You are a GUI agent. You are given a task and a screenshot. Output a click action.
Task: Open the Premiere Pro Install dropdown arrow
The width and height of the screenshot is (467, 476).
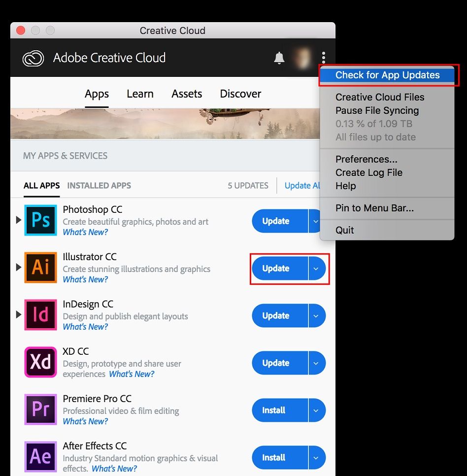click(x=317, y=410)
